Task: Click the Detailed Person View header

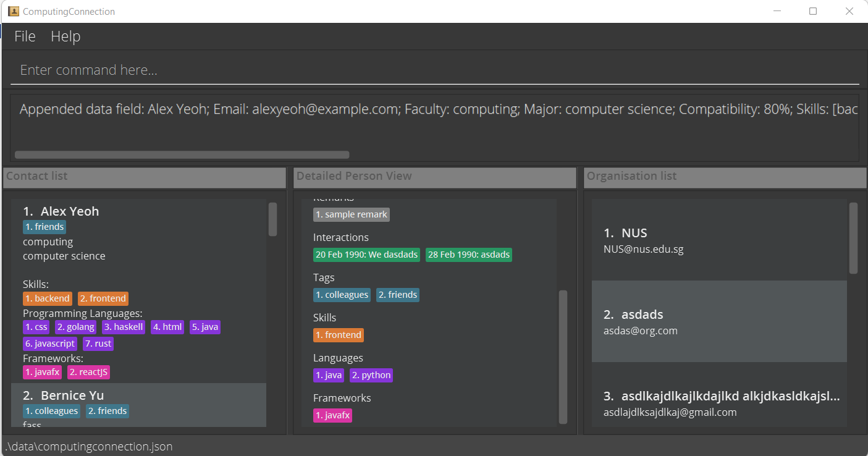Action: point(435,177)
